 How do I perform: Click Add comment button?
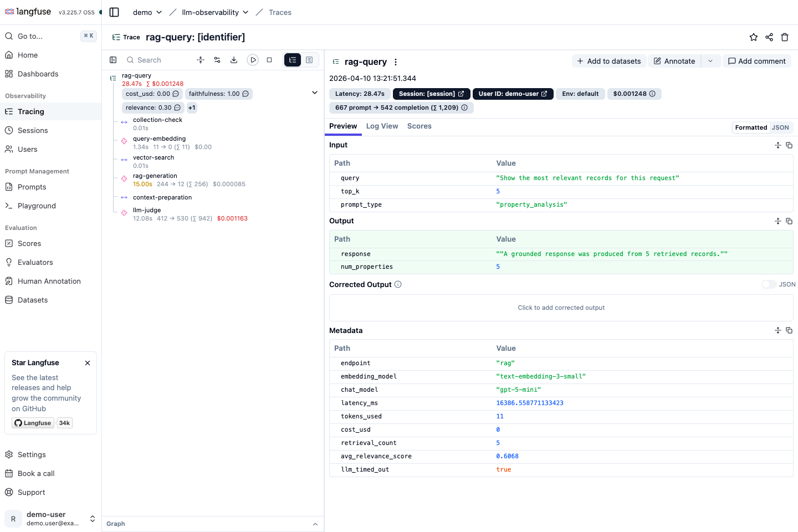click(x=756, y=61)
